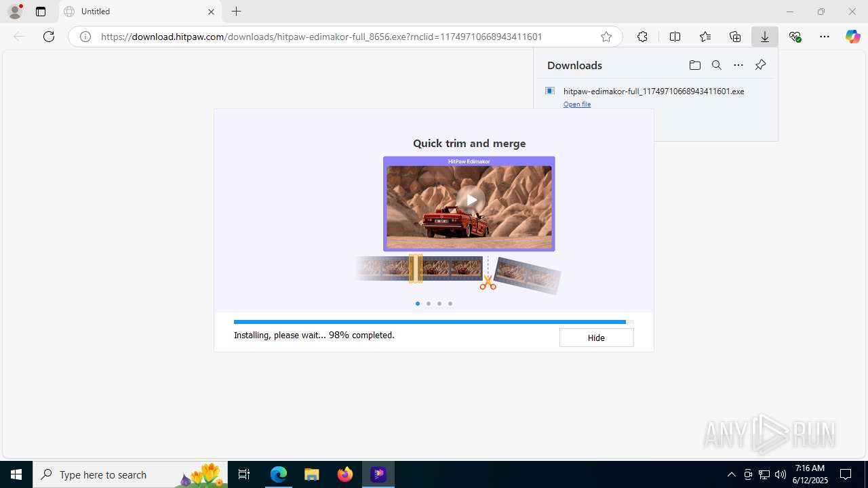This screenshot has width=868, height=488.
Task: Launch Copilot sidebar icon
Action: 853,37
